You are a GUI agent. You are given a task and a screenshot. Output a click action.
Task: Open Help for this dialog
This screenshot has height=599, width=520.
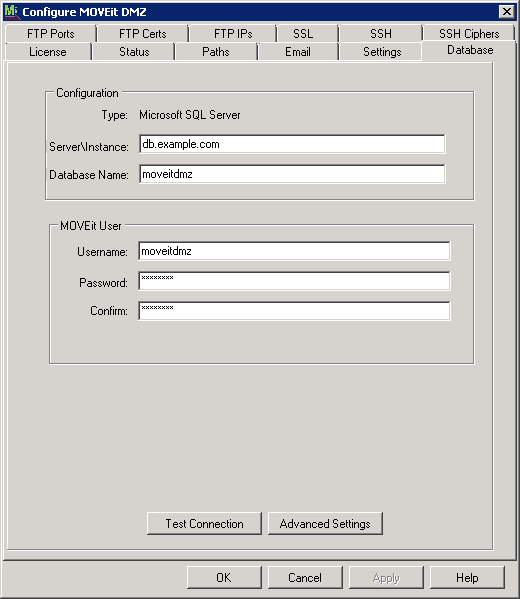[467, 578]
